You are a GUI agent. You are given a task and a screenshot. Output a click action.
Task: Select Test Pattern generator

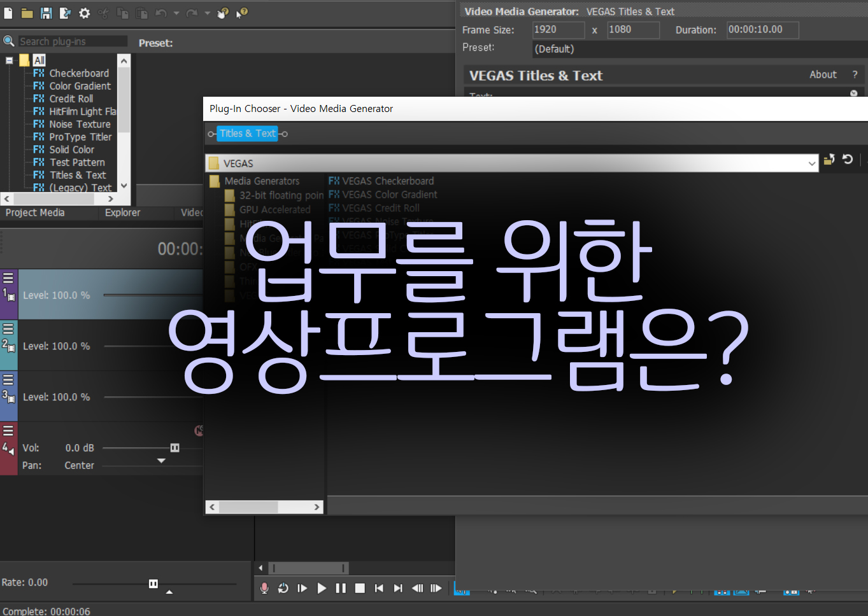coord(77,162)
